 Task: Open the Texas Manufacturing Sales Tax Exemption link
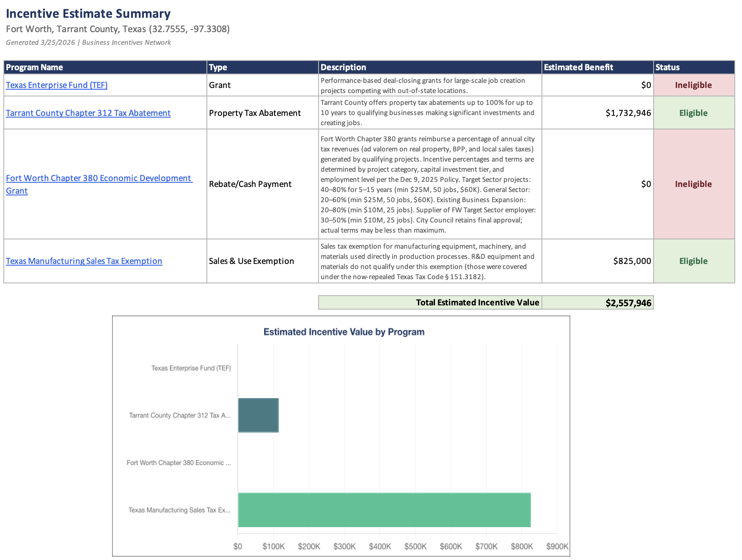[x=84, y=261]
